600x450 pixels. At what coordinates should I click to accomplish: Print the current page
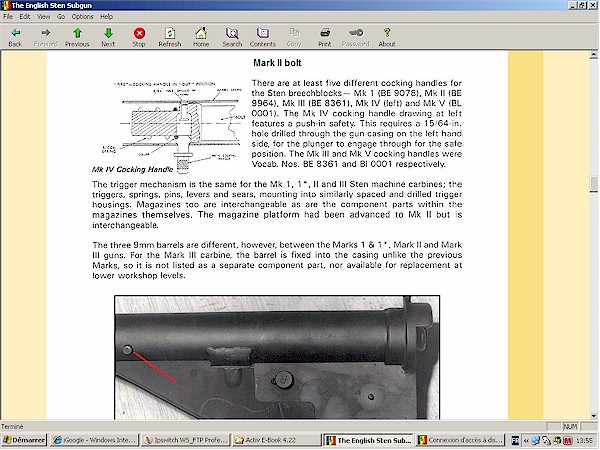coord(325,37)
